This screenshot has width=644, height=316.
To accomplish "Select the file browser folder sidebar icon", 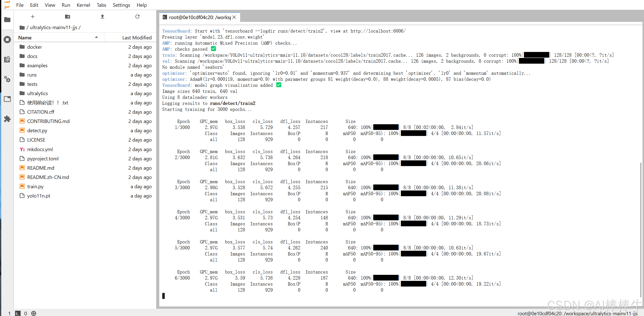I will (x=7, y=20).
